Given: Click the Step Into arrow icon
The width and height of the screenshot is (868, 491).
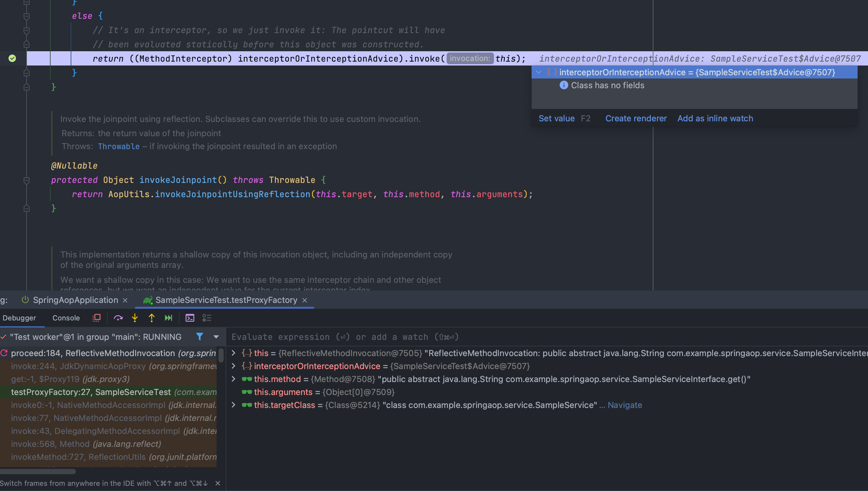Looking at the screenshot, I should [135, 318].
